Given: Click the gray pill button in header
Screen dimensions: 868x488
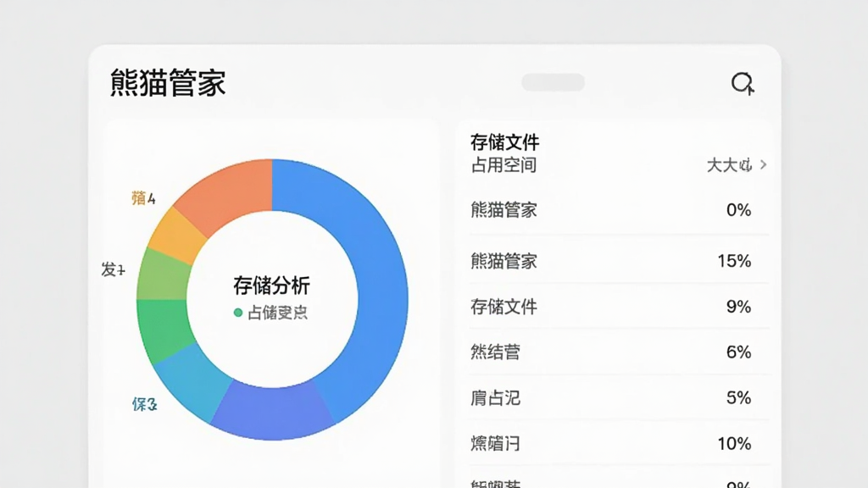Looking at the screenshot, I should tap(553, 82).
